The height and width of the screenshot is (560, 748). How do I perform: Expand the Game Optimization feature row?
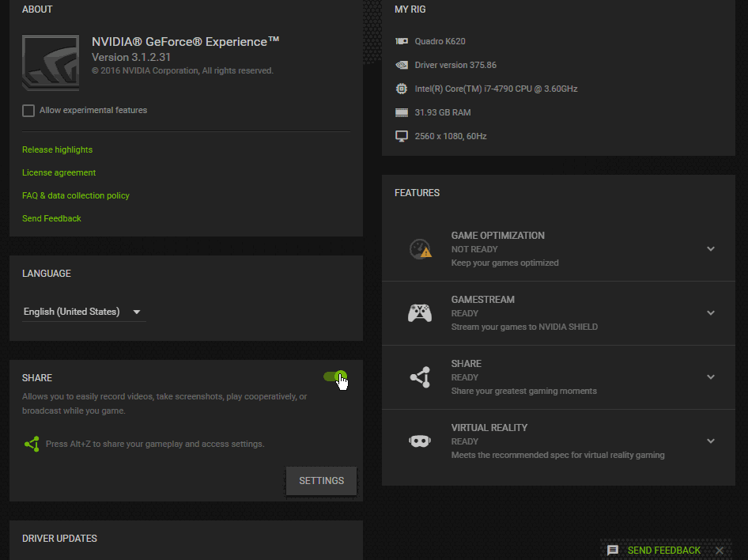click(711, 249)
